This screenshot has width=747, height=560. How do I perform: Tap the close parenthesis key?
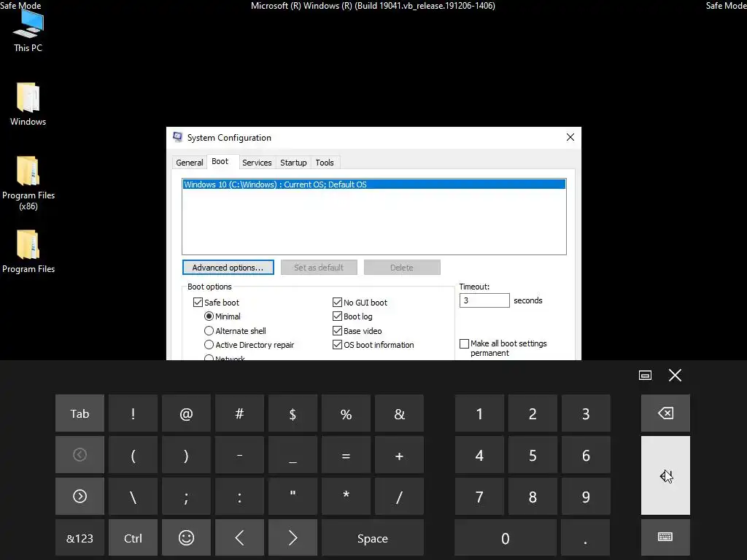coord(186,455)
